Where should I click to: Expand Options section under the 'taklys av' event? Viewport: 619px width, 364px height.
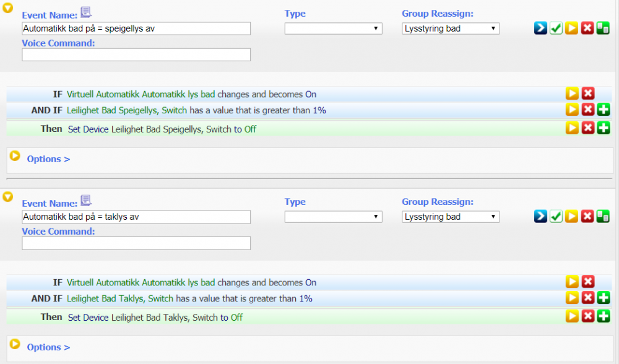click(x=48, y=347)
